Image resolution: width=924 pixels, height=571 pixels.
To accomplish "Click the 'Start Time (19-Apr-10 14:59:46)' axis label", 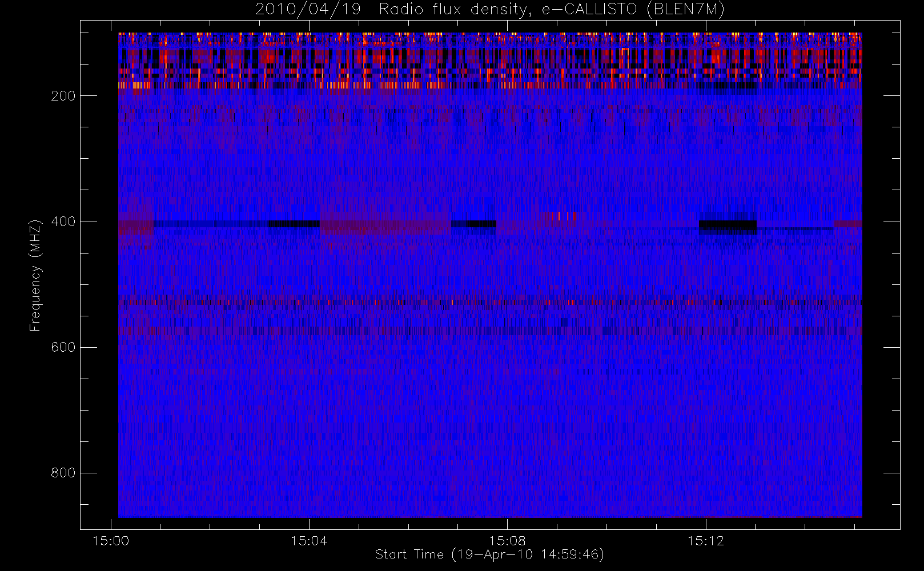I will point(490,554).
